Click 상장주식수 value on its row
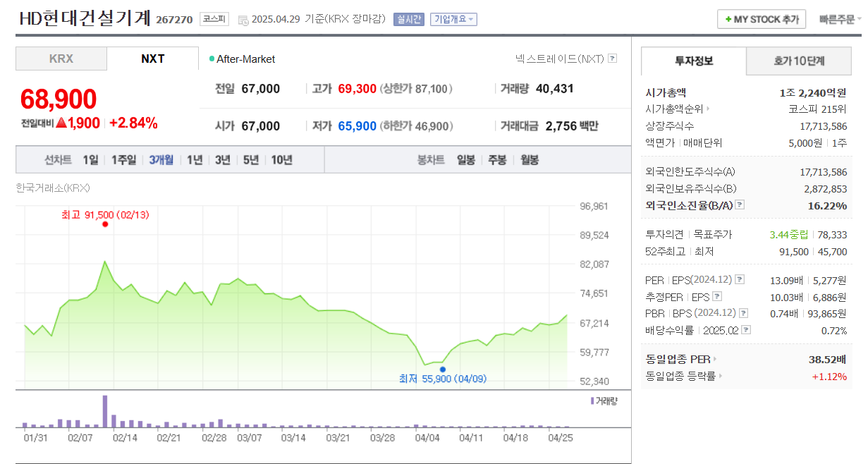 click(x=824, y=126)
